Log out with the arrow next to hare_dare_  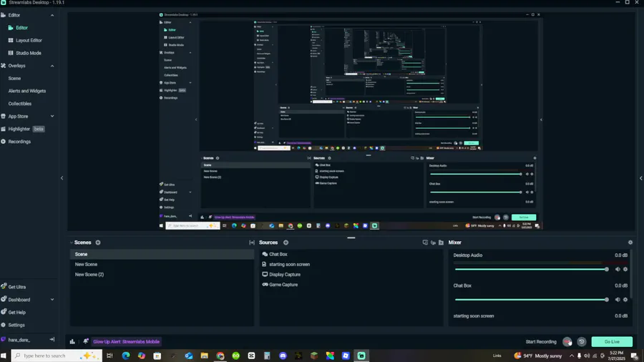point(52,339)
